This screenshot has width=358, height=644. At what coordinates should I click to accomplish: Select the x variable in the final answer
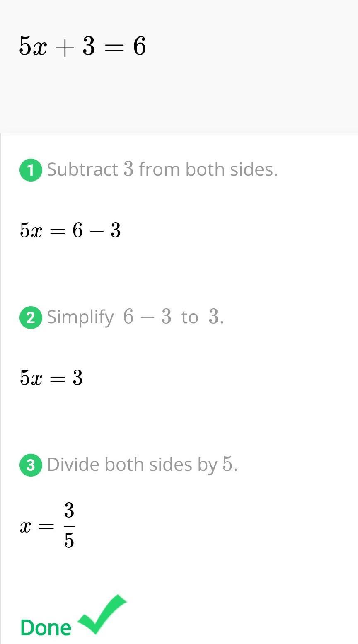[25, 527]
